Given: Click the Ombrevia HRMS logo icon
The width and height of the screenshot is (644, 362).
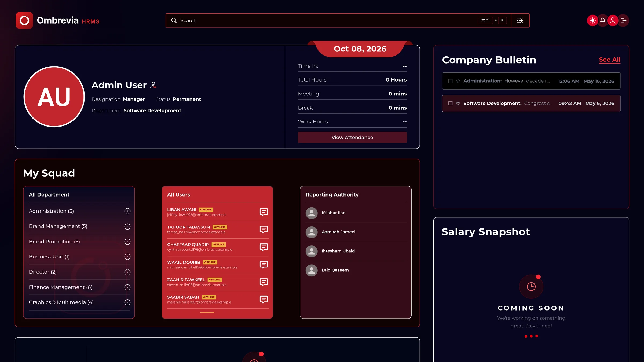Looking at the screenshot, I should coord(24,20).
